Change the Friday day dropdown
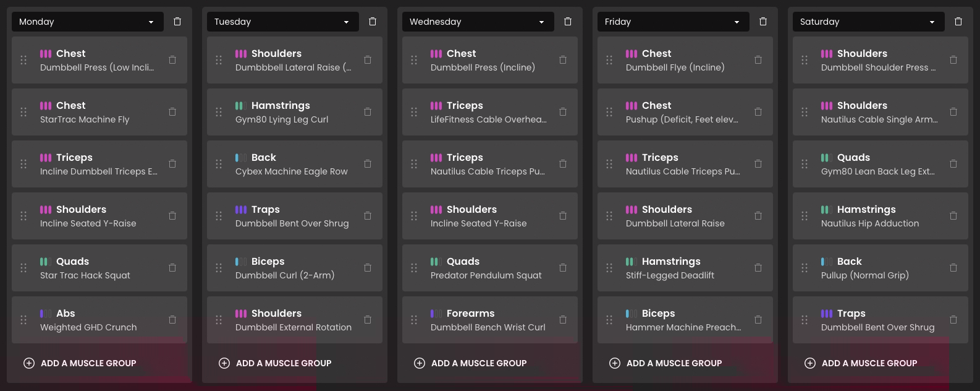Viewport: 980px width, 391px height. 673,22
